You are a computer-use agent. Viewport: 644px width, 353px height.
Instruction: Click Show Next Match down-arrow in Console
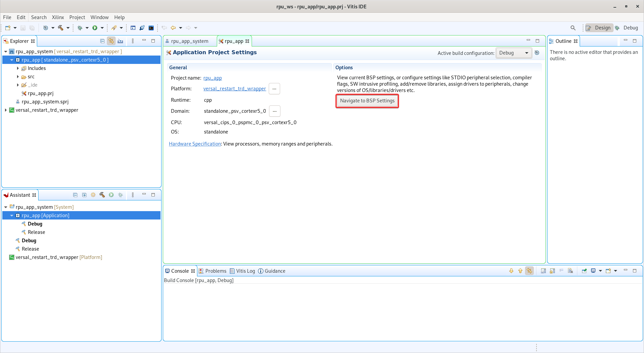511,271
